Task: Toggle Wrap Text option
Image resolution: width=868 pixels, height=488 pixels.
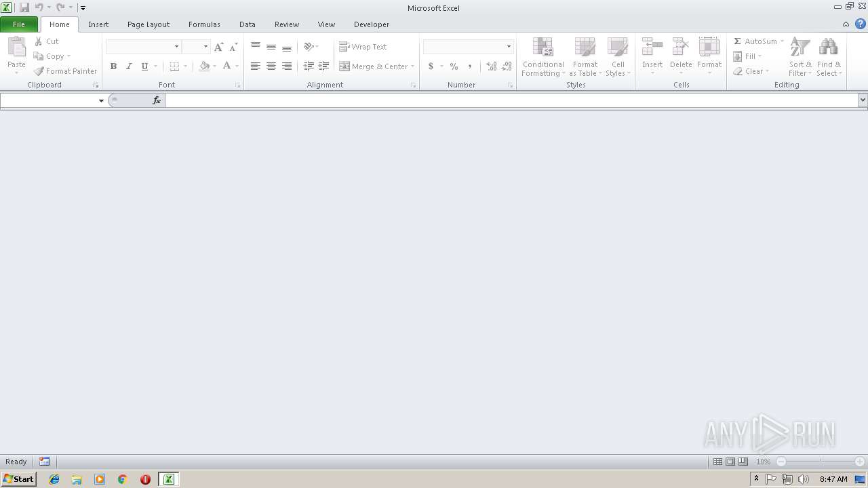Action: [363, 47]
